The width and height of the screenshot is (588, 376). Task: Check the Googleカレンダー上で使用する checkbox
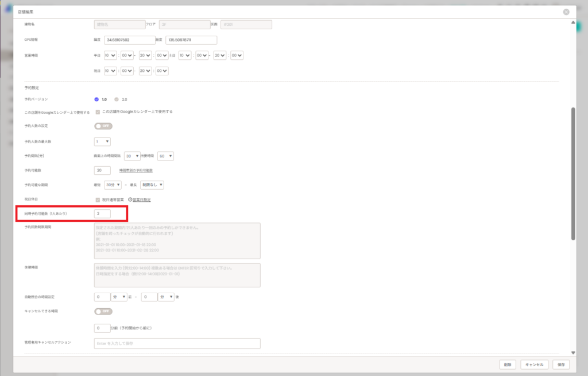(x=98, y=112)
